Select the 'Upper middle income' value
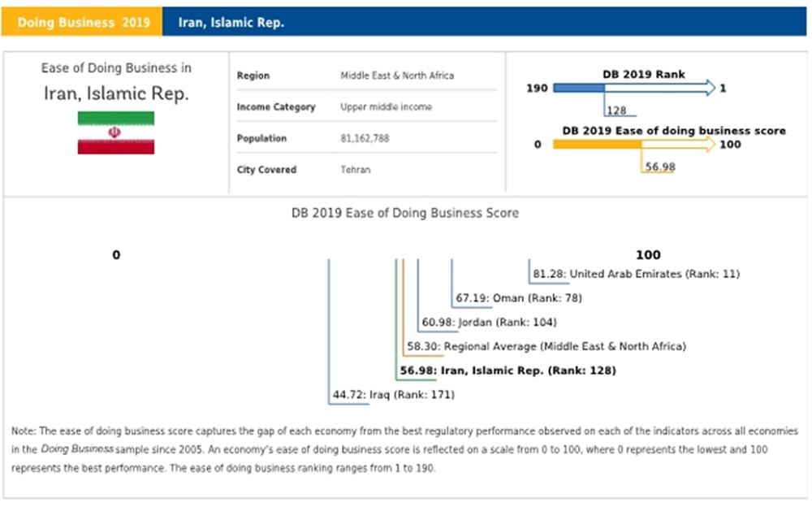The image size is (812, 507). coord(386,106)
